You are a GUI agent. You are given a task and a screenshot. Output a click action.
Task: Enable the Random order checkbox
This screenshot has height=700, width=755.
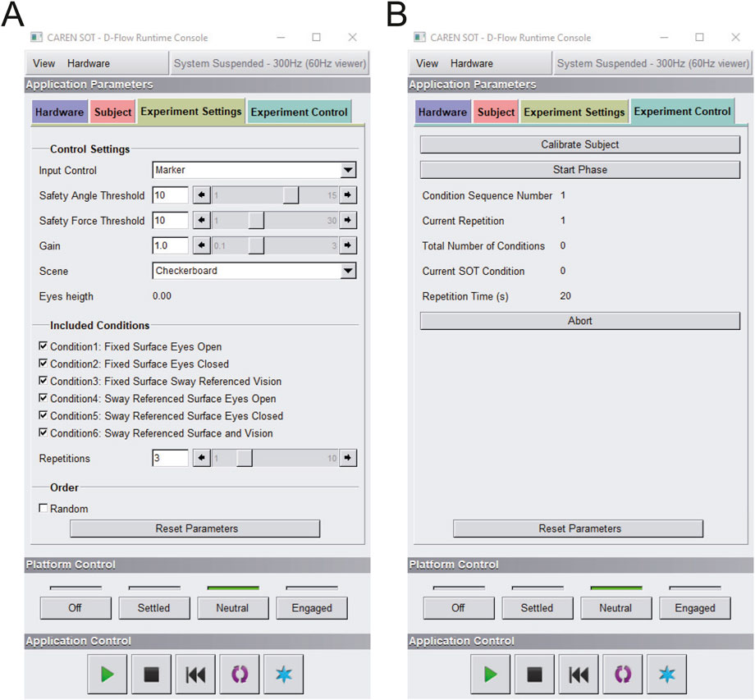(43, 509)
